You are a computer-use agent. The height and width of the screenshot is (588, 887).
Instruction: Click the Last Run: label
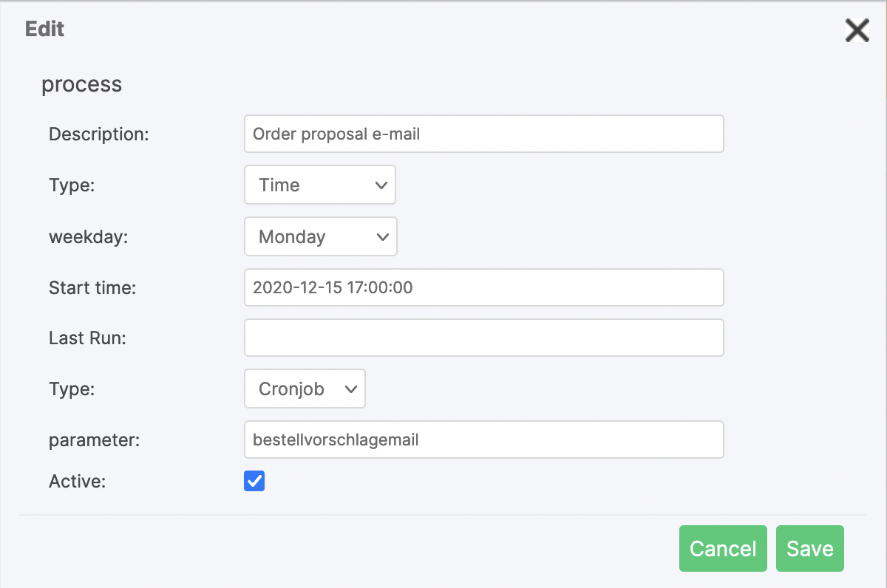tap(87, 338)
